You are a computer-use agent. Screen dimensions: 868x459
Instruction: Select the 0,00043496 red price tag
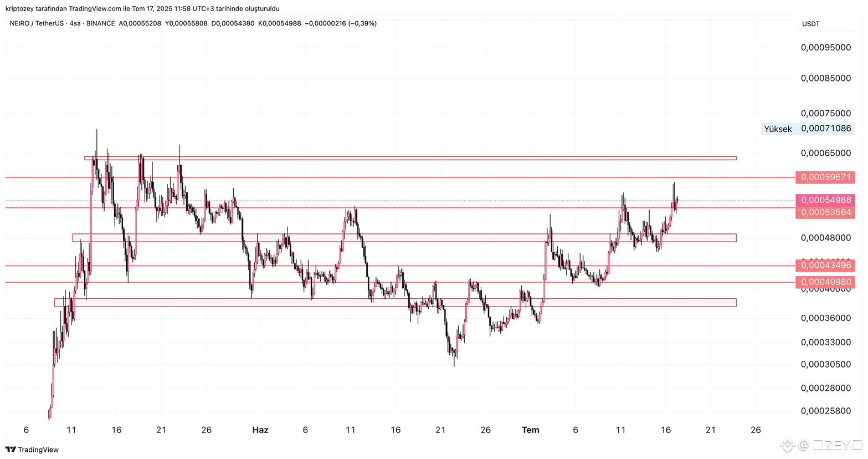[x=825, y=266]
